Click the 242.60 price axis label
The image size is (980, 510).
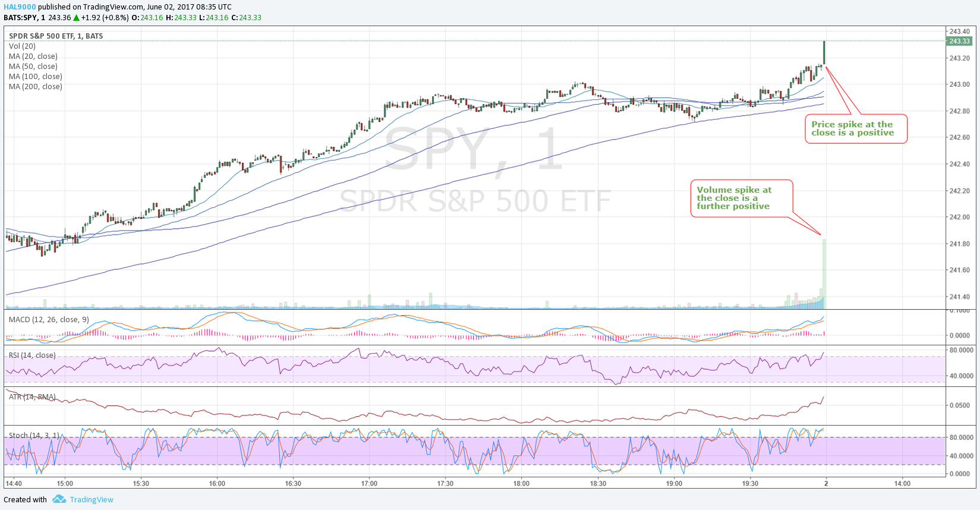959,137
